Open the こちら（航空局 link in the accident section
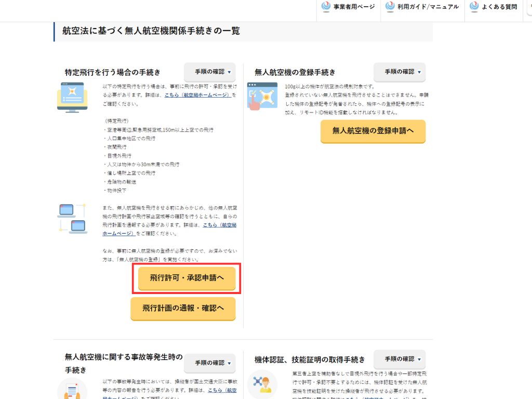532x399 pixels. 222,390
